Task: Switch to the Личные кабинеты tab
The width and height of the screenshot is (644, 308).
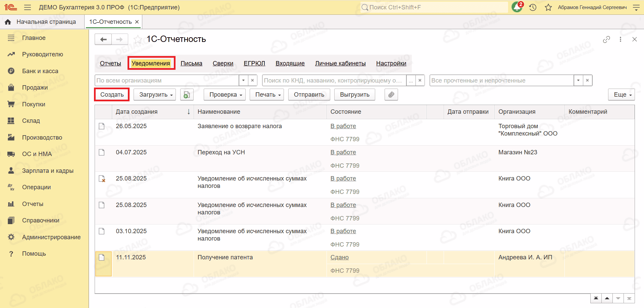Action: [340, 63]
